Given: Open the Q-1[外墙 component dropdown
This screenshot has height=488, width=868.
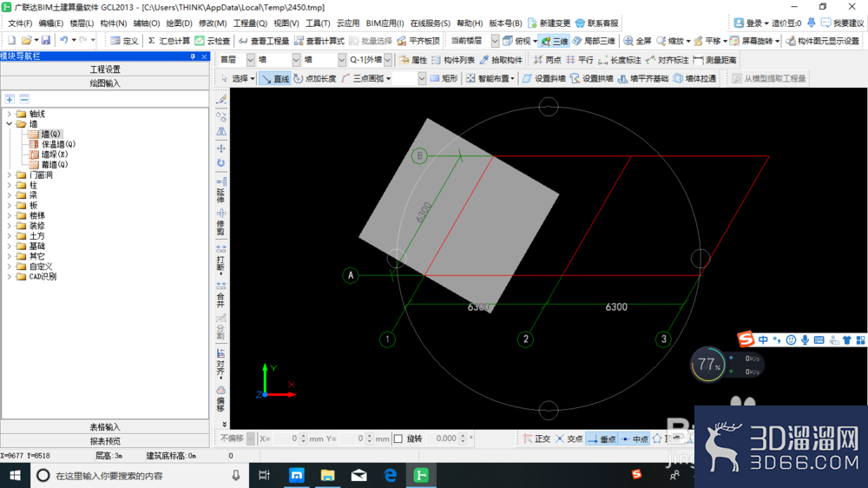Looking at the screenshot, I should tap(387, 60).
